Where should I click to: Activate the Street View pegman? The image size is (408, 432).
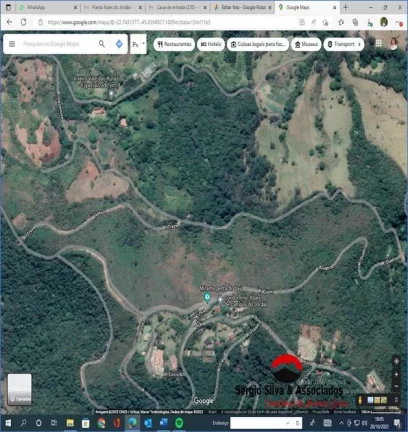(x=360, y=400)
